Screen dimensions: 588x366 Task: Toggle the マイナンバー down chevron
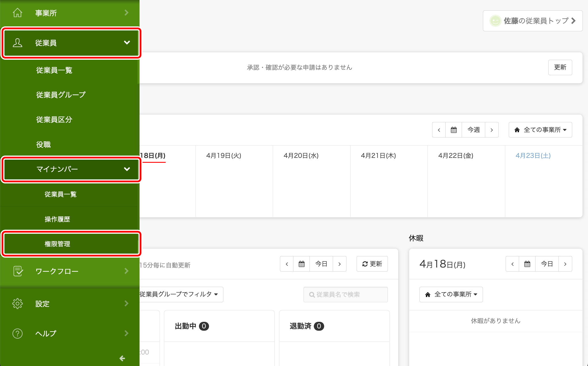point(127,169)
